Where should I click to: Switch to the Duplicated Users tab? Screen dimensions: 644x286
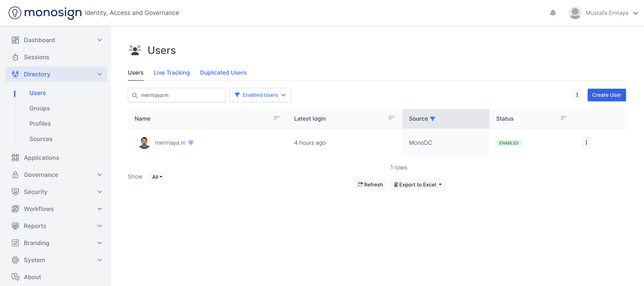click(223, 72)
